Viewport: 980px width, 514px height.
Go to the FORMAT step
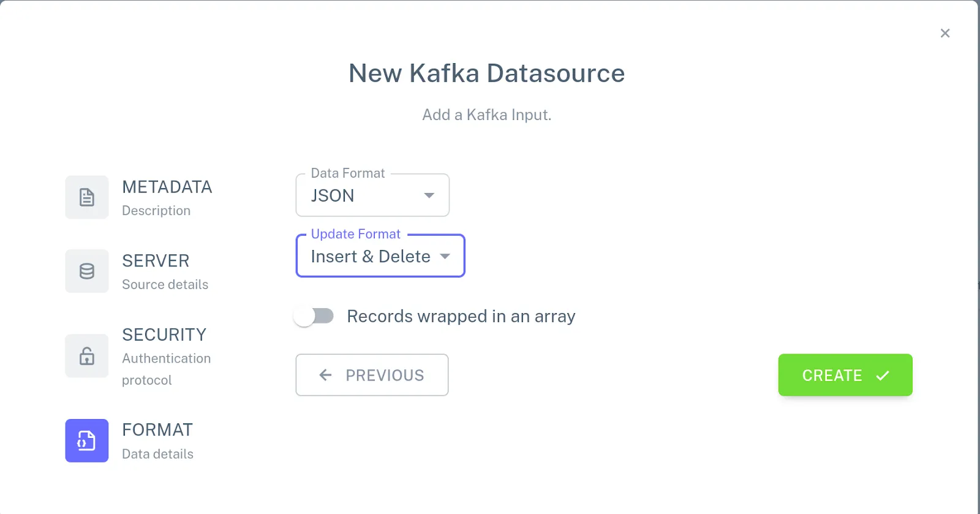pos(157,430)
